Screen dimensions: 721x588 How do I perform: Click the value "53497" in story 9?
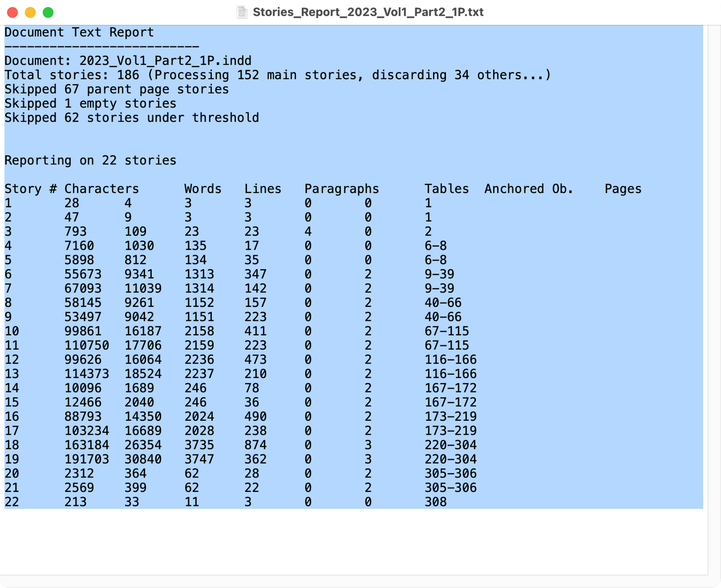click(x=83, y=317)
